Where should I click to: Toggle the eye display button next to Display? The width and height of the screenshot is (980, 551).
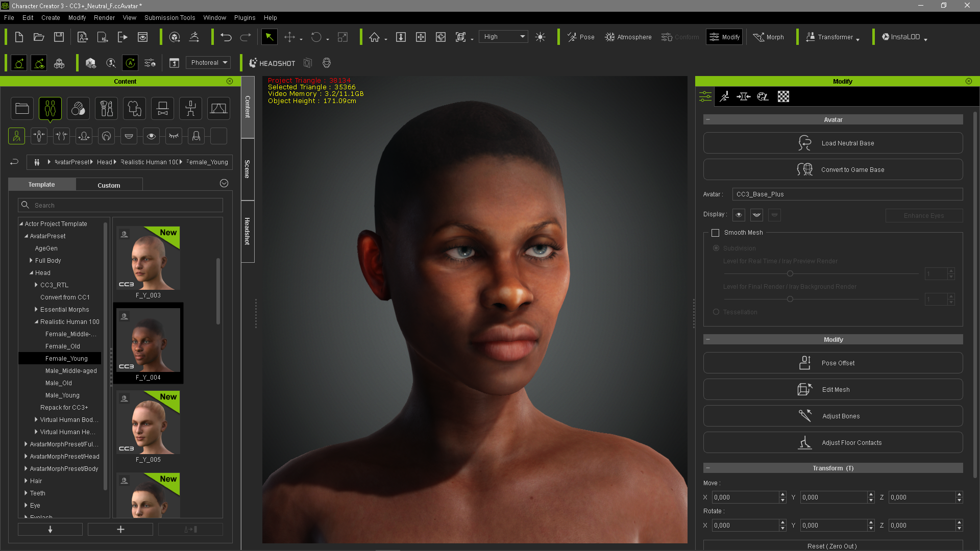tap(739, 215)
